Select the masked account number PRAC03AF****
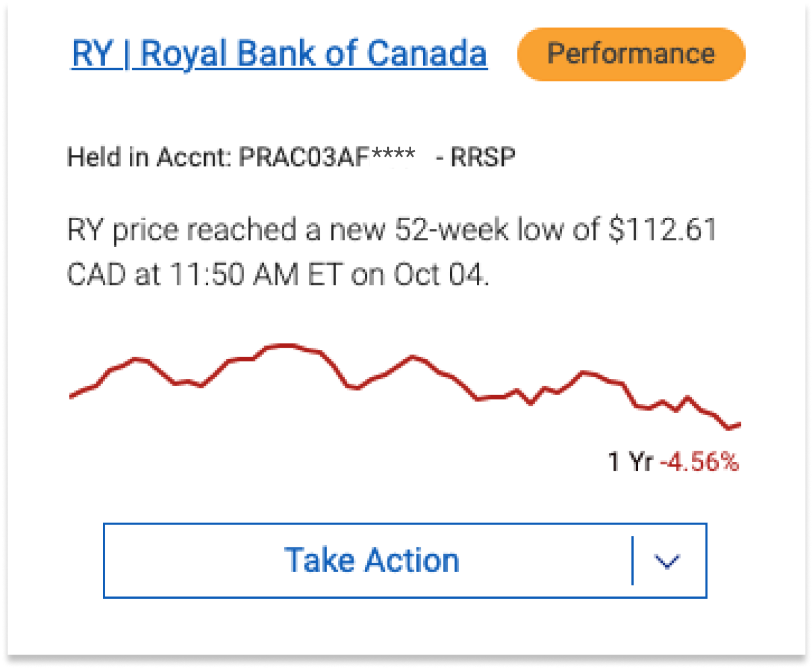The width and height of the screenshot is (812, 668). [327, 157]
